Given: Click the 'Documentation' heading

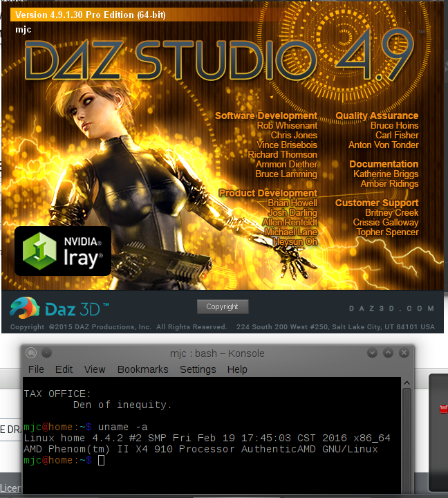Looking at the screenshot, I should (384, 164).
